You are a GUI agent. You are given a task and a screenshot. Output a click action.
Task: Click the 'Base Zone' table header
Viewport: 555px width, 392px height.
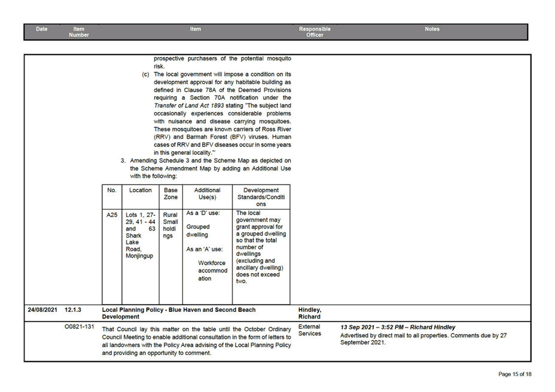point(171,194)
